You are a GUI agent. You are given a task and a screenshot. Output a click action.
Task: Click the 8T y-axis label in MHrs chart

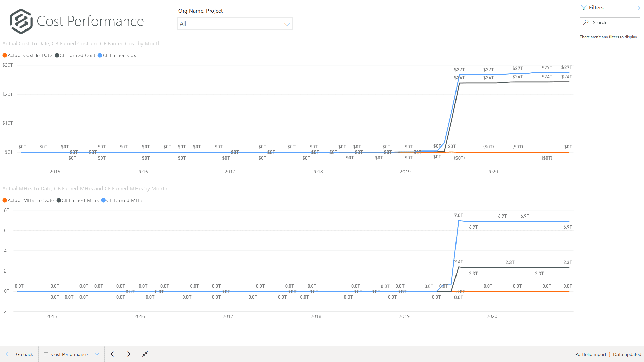pyautogui.click(x=6, y=210)
